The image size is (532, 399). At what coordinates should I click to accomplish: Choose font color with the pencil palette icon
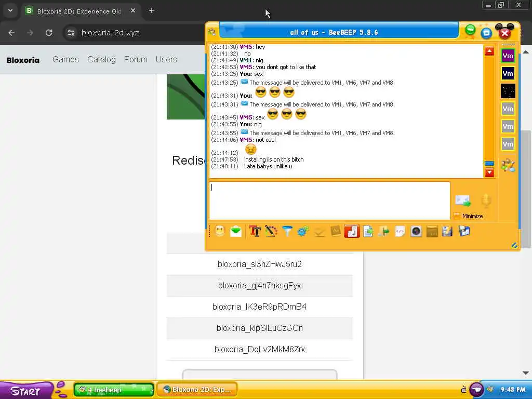271,231
